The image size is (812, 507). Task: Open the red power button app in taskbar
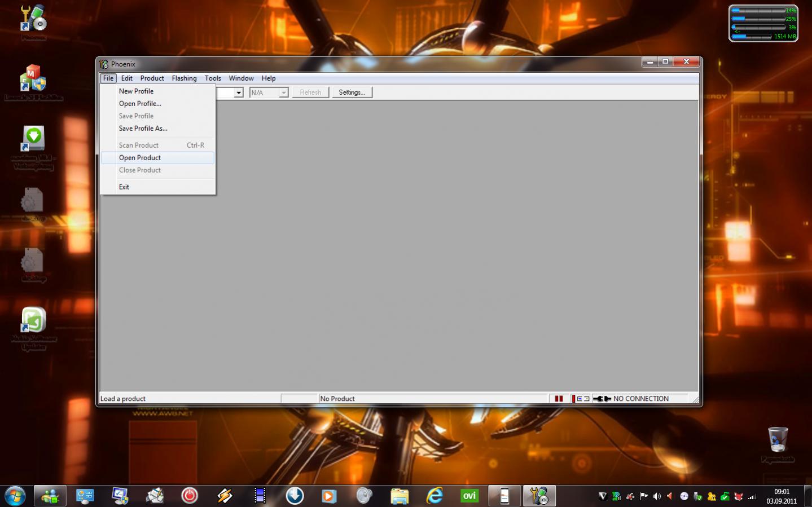pyautogui.click(x=190, y=496)
